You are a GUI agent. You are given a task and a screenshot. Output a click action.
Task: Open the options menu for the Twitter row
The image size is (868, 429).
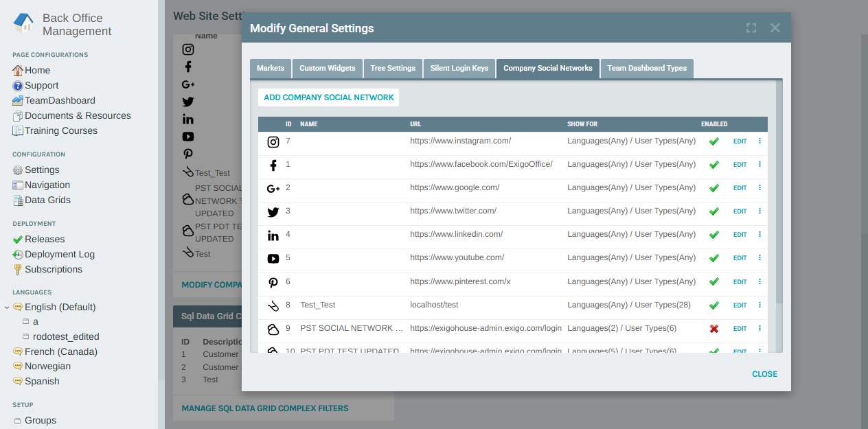(x=759, y=211)
